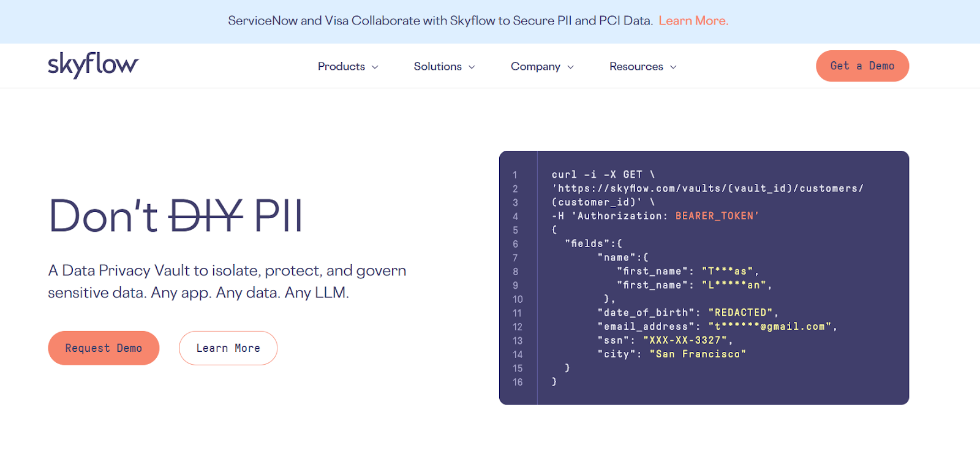Click the "San Francisco" city value
The height and width of the screenshot is (453, 980).
698,354
